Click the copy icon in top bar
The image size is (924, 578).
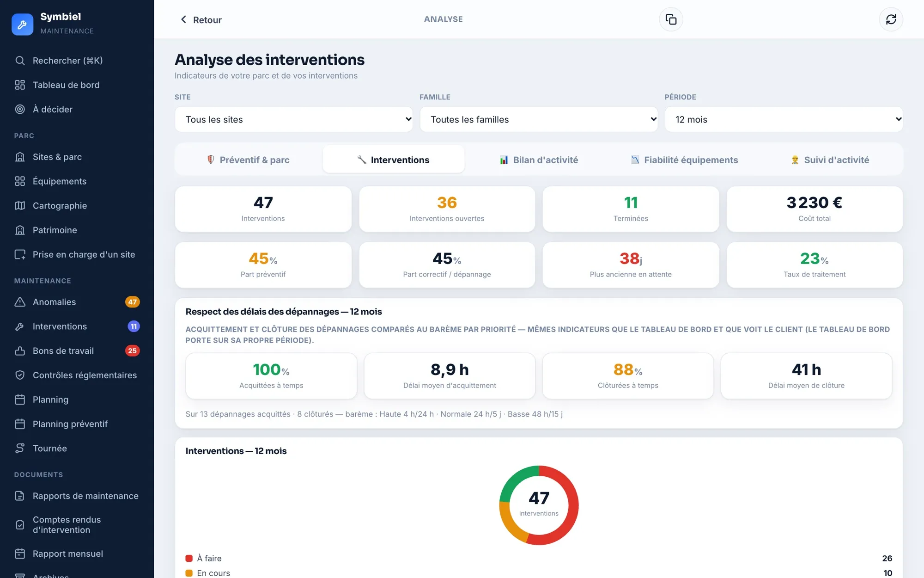click(671, 19)
